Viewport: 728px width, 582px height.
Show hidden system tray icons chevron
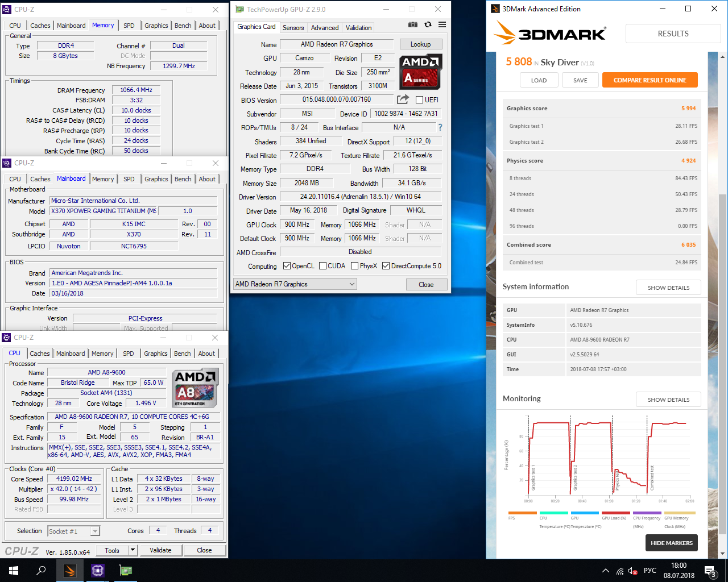tap(605, 571)
